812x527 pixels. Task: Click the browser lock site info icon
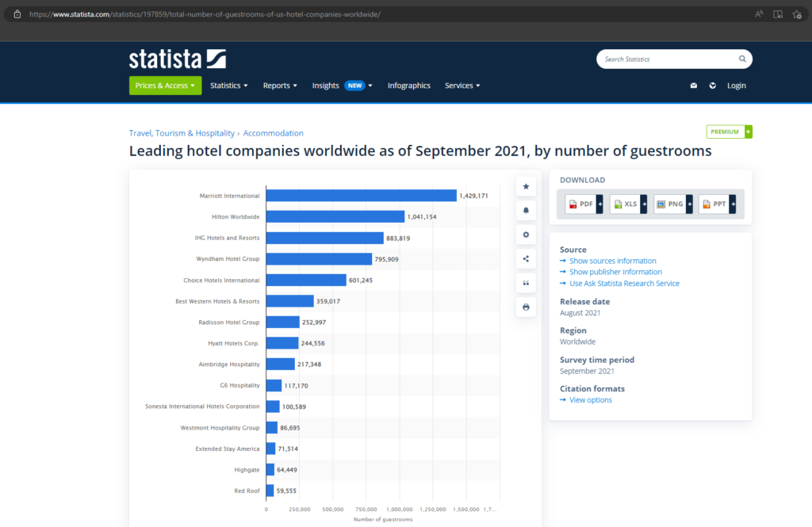[x=17, y=14]
